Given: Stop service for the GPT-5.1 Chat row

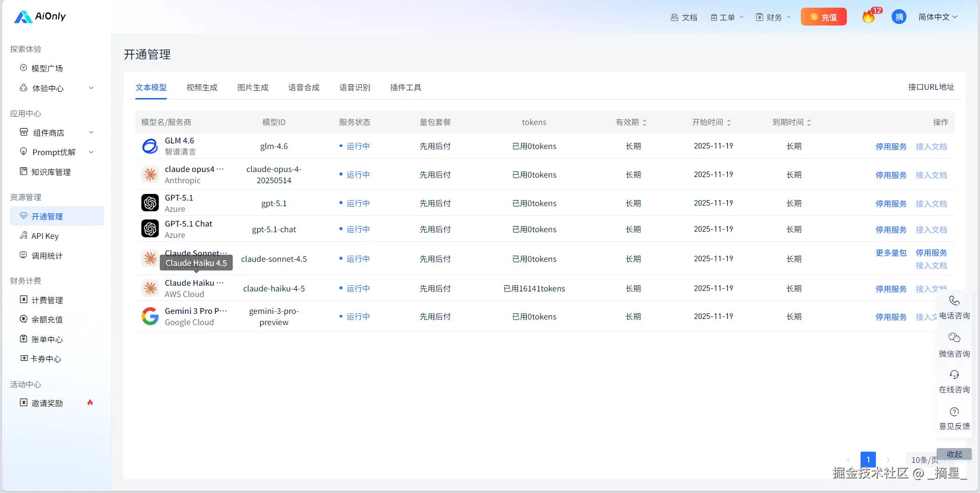Looking at the screenshot, I should (x=891, y=230).
